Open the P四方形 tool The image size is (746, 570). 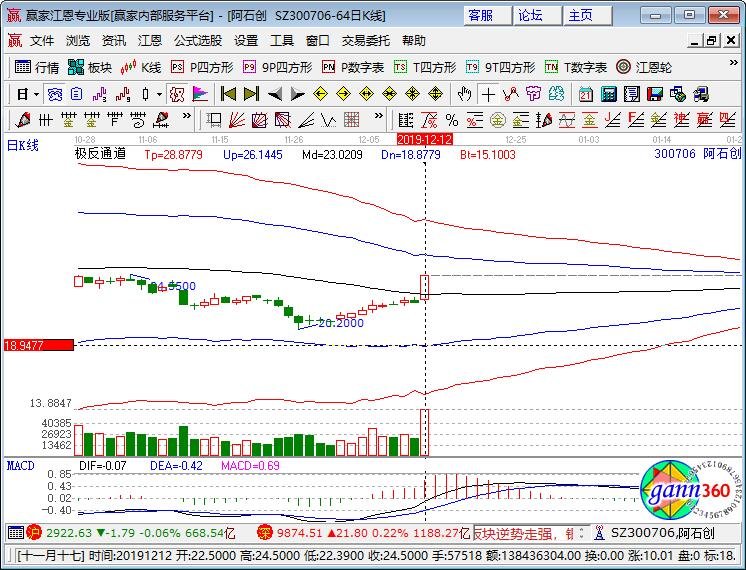coord(202,68)
